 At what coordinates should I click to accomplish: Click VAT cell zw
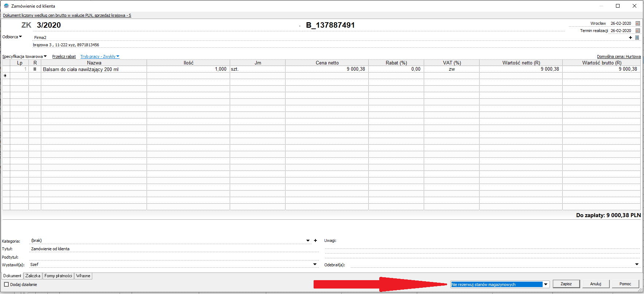(x=452, y=69)
